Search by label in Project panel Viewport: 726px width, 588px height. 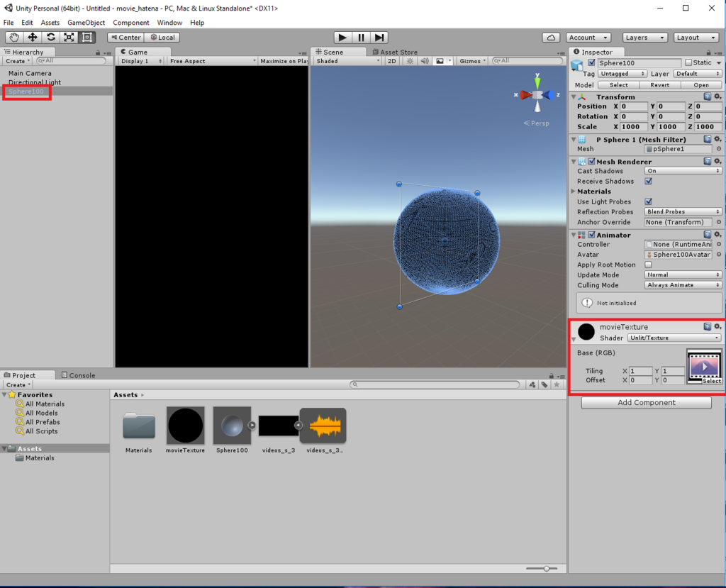pyautogui.click(x=544, y=384)
